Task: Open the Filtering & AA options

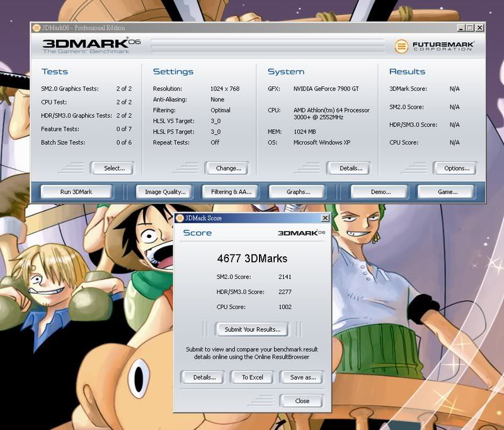Action: point(231,192)
